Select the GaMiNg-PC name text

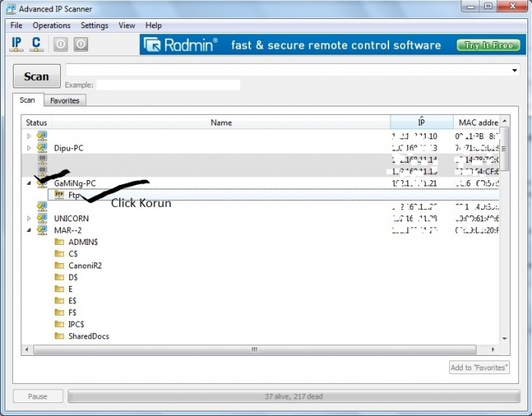(75, 183)
